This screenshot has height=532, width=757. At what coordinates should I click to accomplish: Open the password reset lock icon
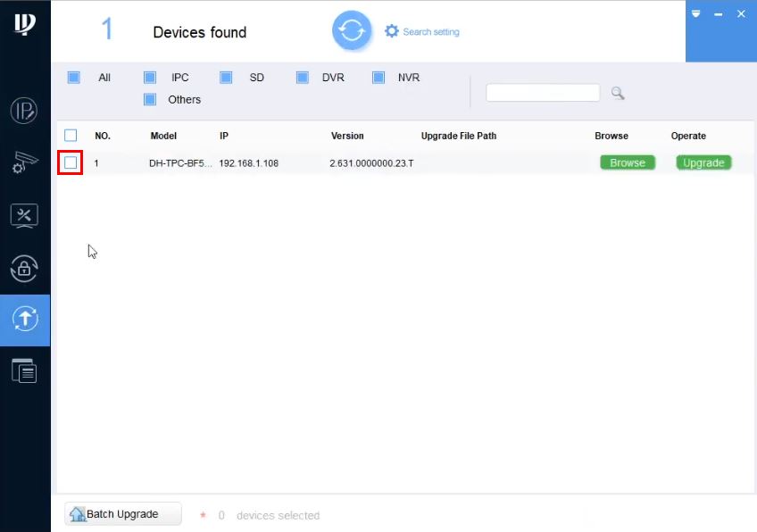coord(24,269)
